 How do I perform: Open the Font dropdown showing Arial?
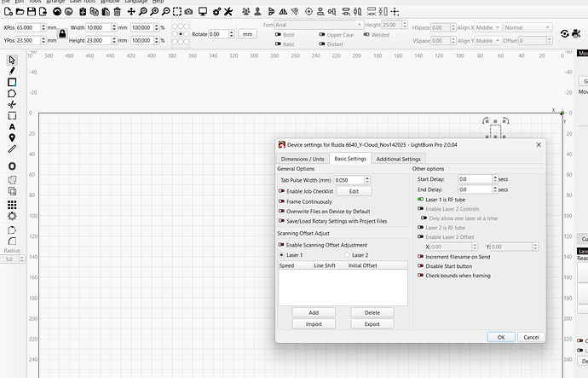pos(320,26)
